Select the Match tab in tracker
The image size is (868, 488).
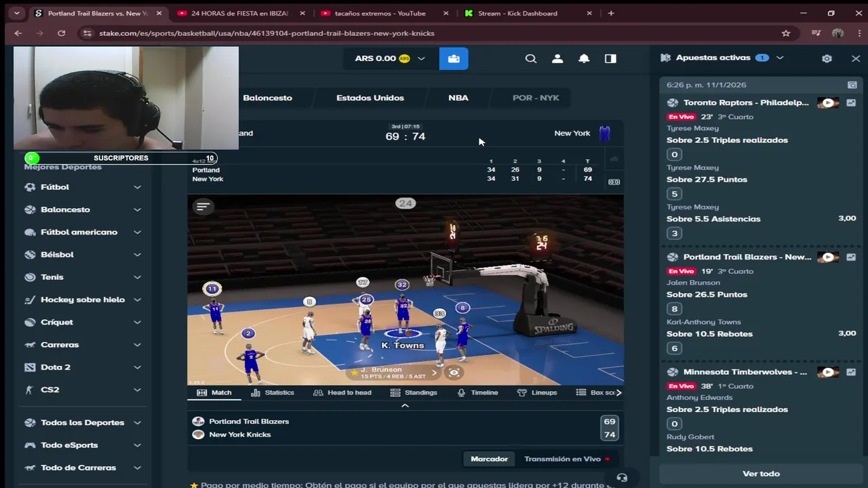(x=214, y=392)
